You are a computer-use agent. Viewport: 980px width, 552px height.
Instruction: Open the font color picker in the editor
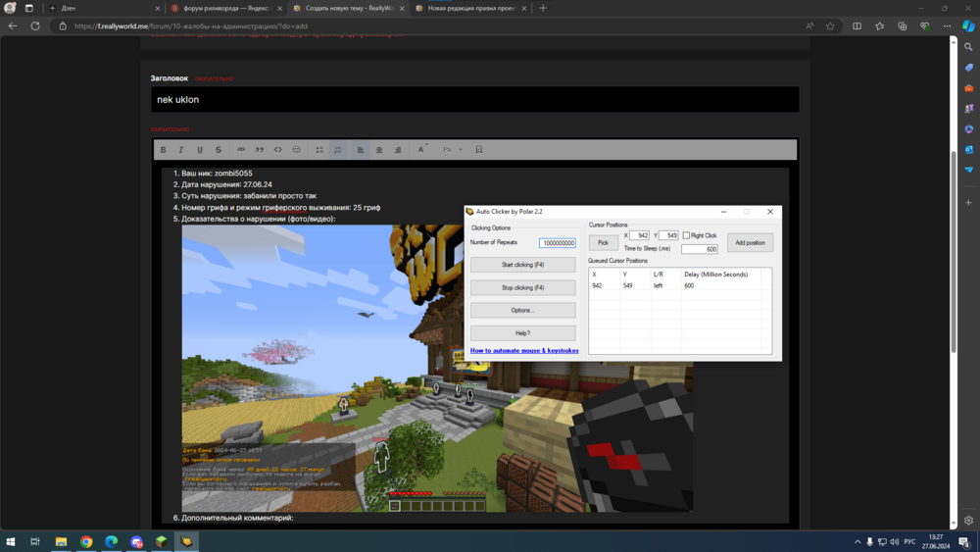(x=421, y=150)
